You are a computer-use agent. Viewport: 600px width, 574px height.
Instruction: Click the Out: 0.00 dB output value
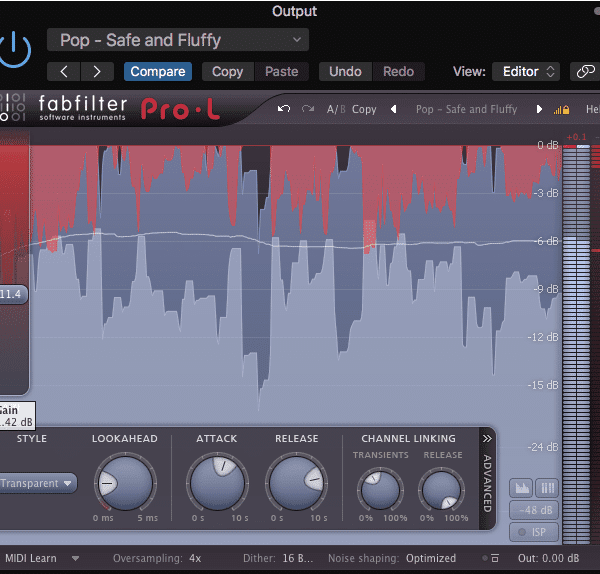(548, 558)
